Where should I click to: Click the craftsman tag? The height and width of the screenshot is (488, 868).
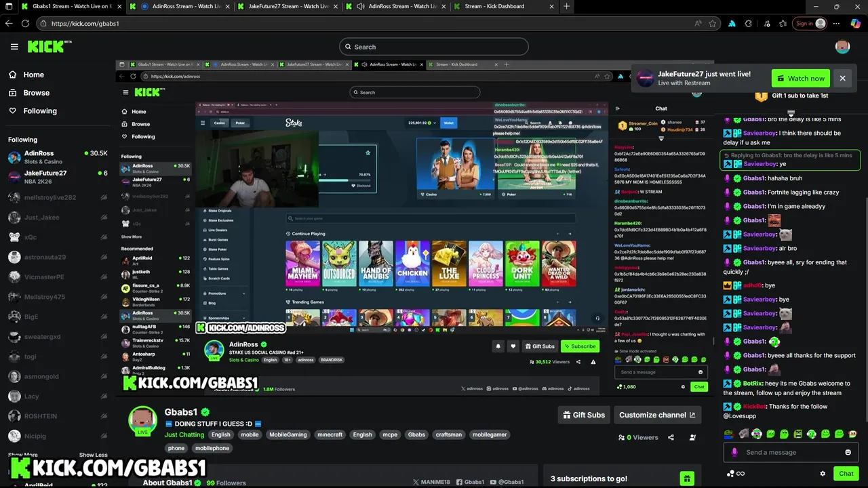[x=448, y=434]
